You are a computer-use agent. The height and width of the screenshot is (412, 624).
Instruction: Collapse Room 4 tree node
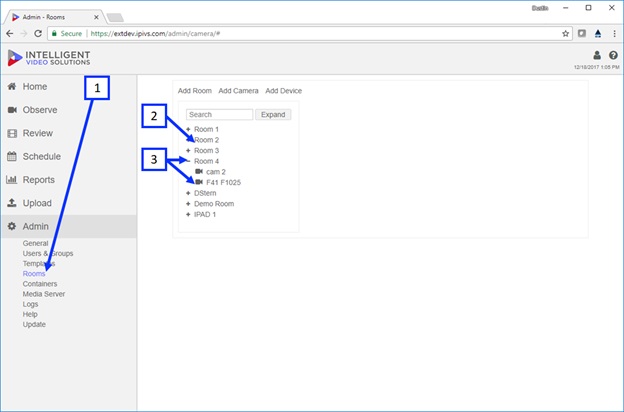pos(188,161)
